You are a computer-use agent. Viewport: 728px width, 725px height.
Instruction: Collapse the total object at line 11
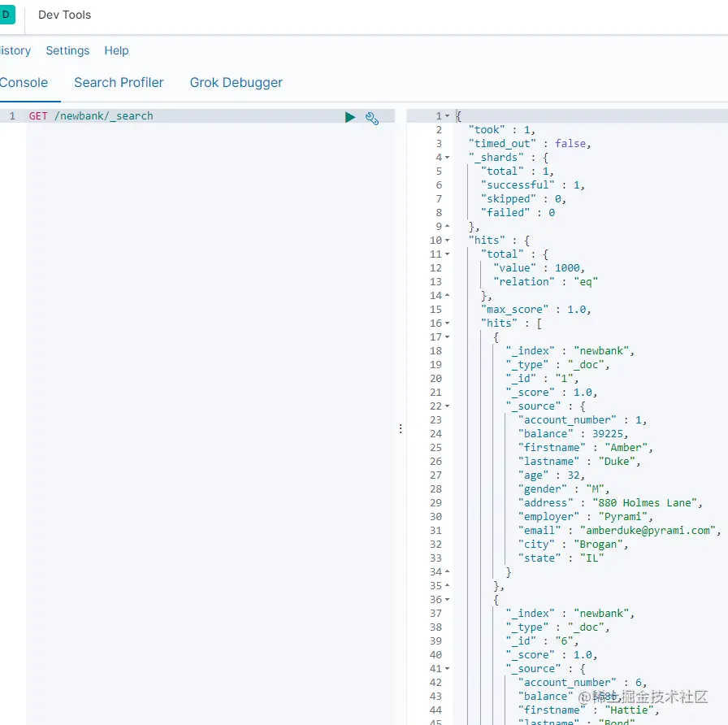447,254
